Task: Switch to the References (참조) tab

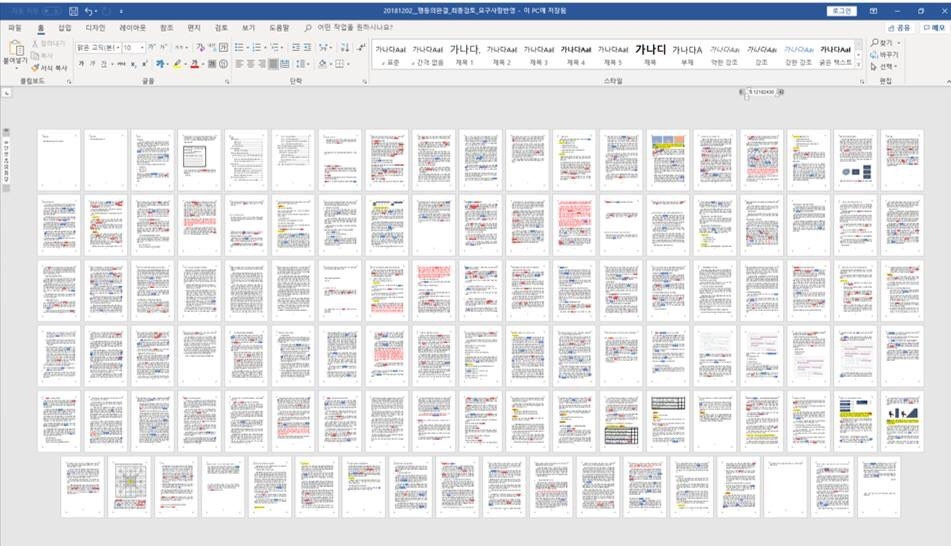Action: pyautogui.click(x=166, y=28)
